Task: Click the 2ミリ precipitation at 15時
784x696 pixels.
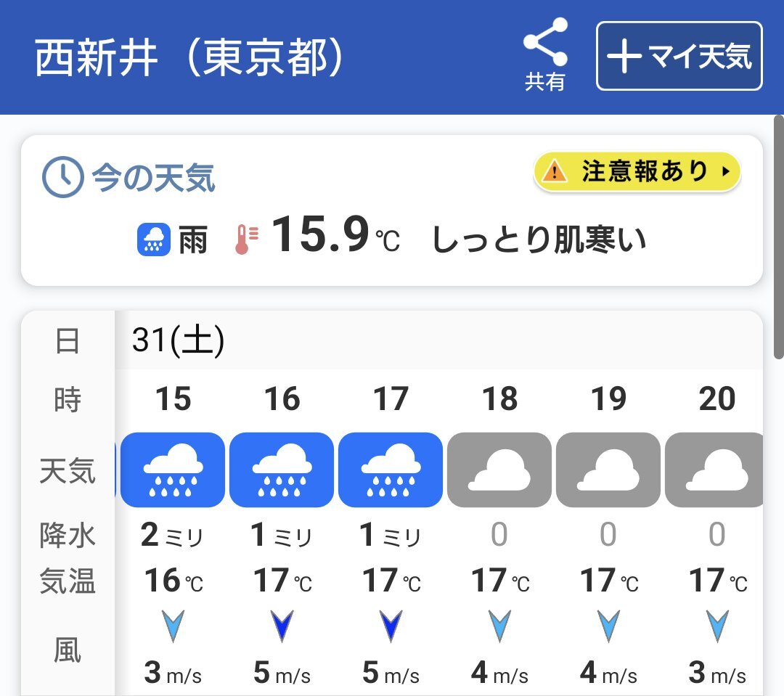Action: 173,534
